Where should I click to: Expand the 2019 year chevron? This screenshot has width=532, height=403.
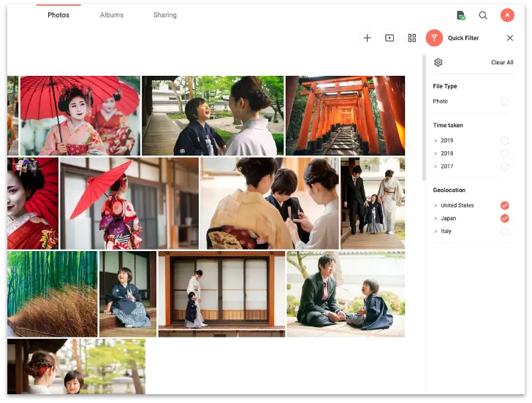436,141
